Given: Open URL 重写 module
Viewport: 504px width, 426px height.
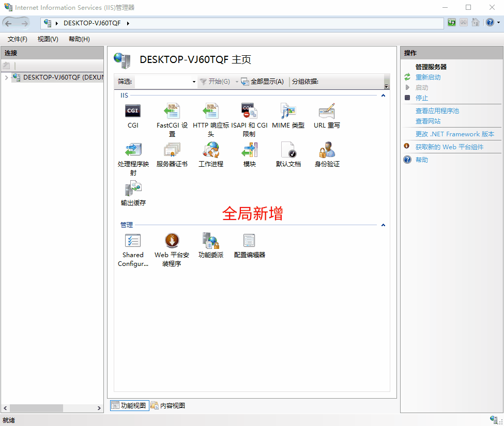Looking at the screenshot, I should [x=327, y=111].
